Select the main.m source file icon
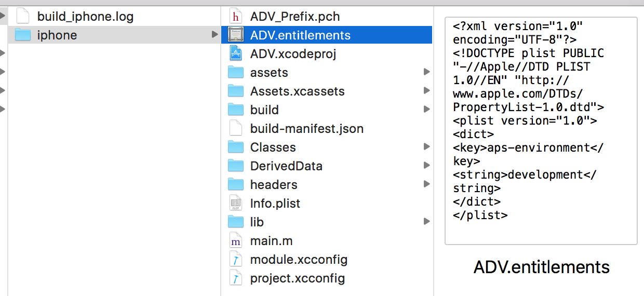 pyautogui.click(x=236, y=240)
